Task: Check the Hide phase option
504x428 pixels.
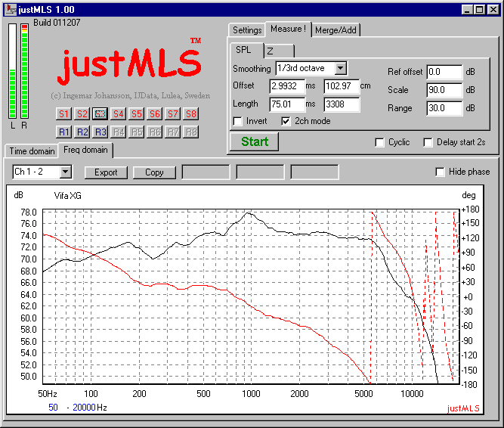Action: [x=440, y=172]
